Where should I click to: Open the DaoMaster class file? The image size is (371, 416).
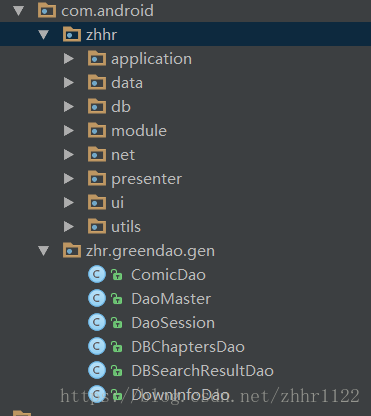pos(171,299)
